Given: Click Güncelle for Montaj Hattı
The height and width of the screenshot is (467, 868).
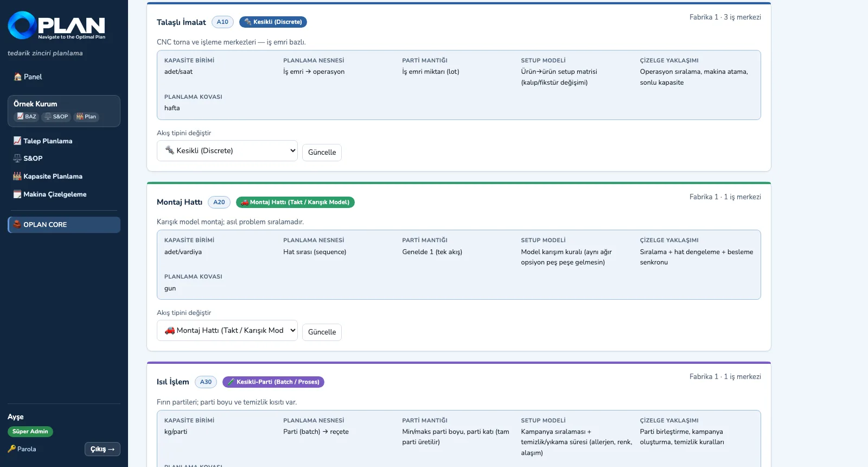Looking at the screenshot, I should pyautogui.click(x=322, y=332).
